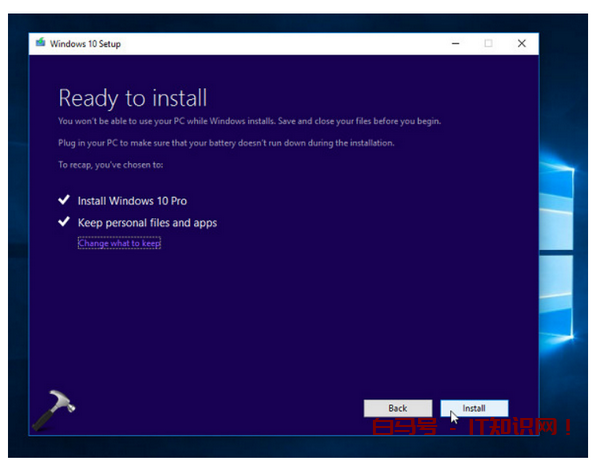Click the checkmark beside Install Windows 10 Pro
The image size is (600, 465).
click(64, 201)
